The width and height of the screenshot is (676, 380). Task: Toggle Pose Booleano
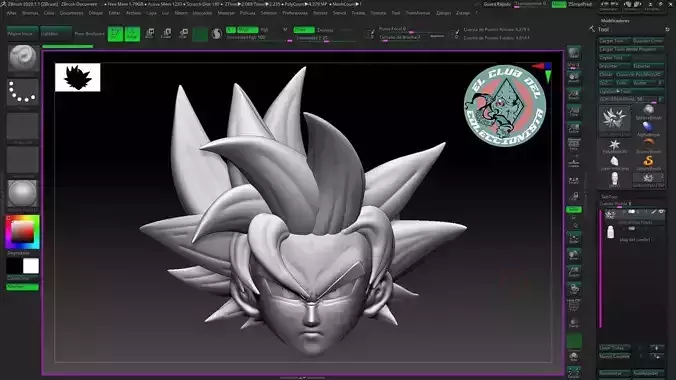(89, 34)
